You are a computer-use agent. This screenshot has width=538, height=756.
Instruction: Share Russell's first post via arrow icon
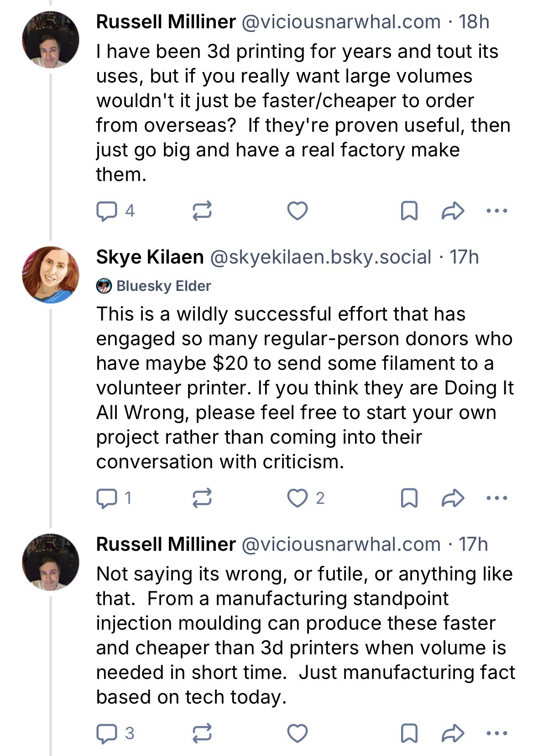coord(453,211)
